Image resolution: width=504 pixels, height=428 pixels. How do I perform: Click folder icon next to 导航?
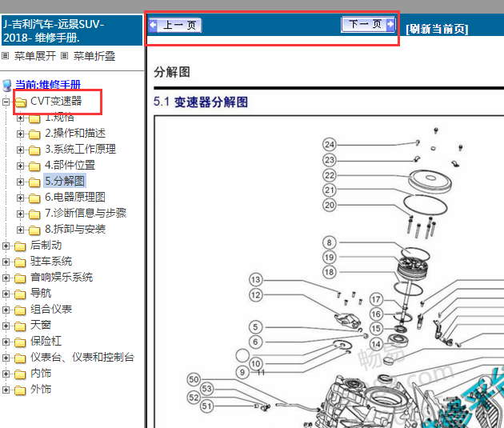click(x=20, y=294)
